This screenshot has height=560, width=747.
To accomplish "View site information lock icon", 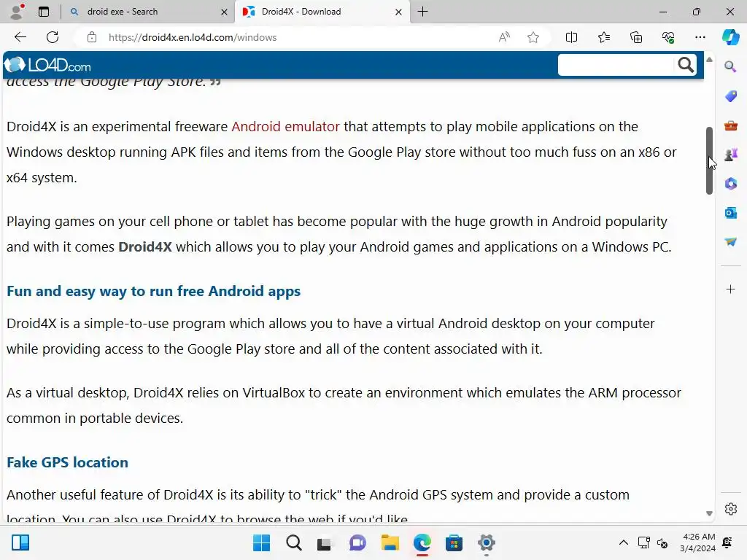I will 92,37.
